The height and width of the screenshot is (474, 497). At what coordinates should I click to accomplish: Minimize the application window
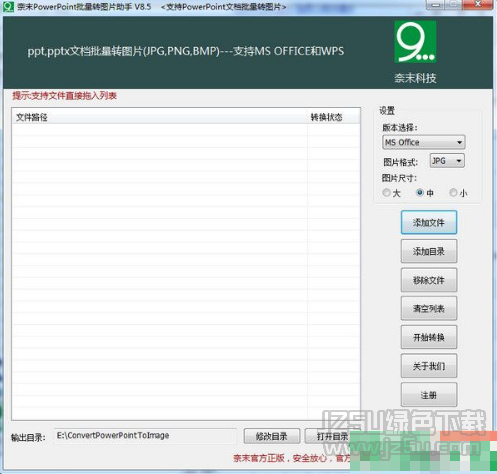pos(436,4)
